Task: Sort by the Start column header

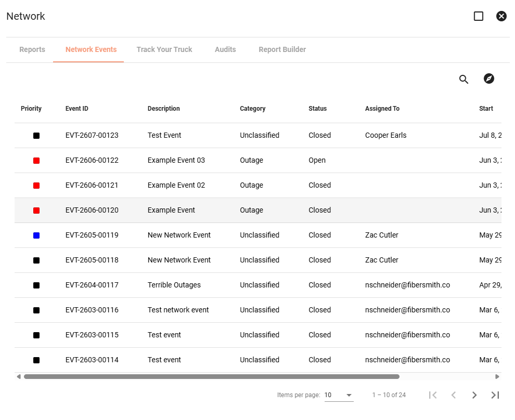Action: [486, 109]
